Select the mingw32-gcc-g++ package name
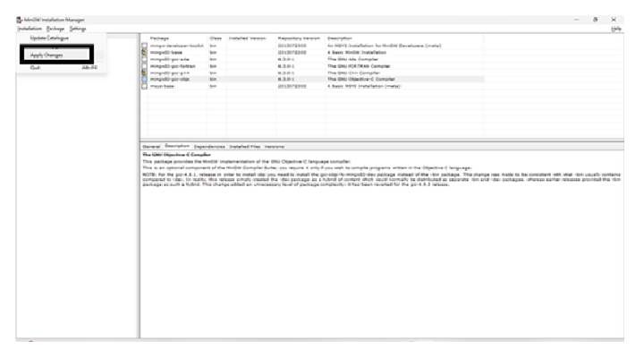The image size is (644, 358). coord(170,72)
